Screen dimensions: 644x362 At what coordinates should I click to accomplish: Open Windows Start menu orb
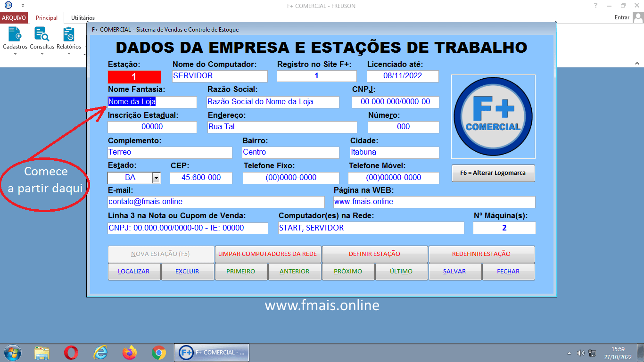tap(12, 352)
